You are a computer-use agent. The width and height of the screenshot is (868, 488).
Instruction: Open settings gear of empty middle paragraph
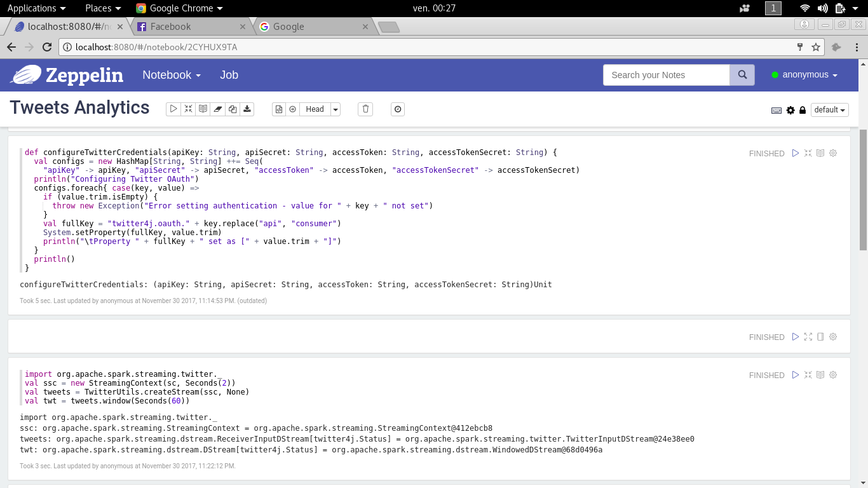833,337
